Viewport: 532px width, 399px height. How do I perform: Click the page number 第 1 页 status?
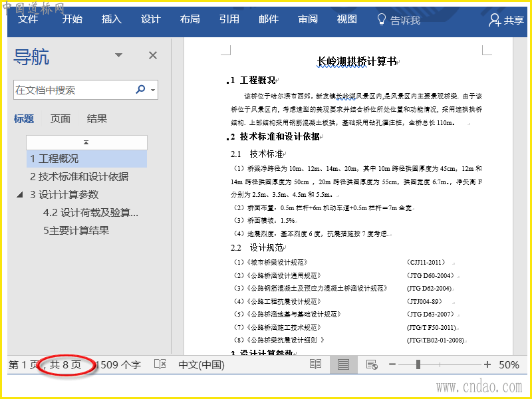[x=23, y=365]
